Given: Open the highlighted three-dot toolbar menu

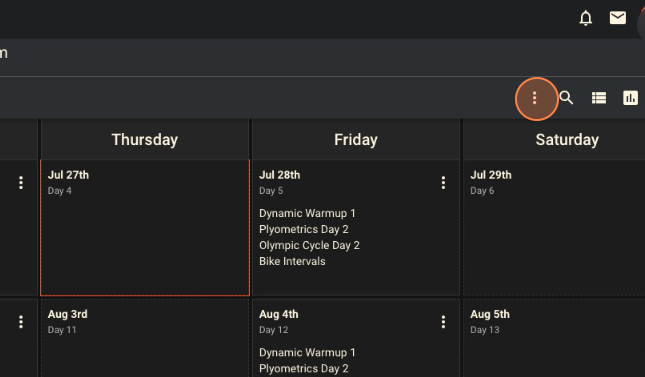Looking at the screenshot, I should pyautogui.click(x=534, y=98).
